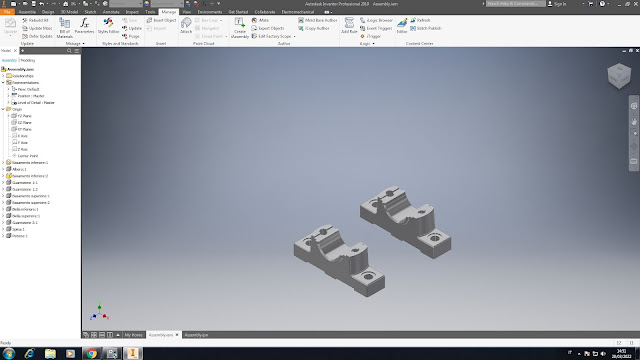Screen dimensions: 640x360
Task: Click the Search Help & Commands field
Action: [516, 4]
